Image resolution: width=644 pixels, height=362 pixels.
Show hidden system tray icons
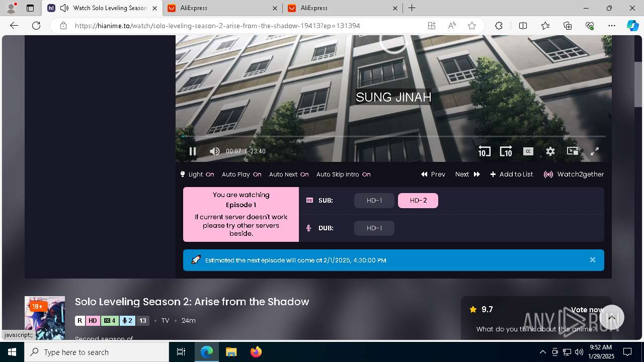click(542, 352)
